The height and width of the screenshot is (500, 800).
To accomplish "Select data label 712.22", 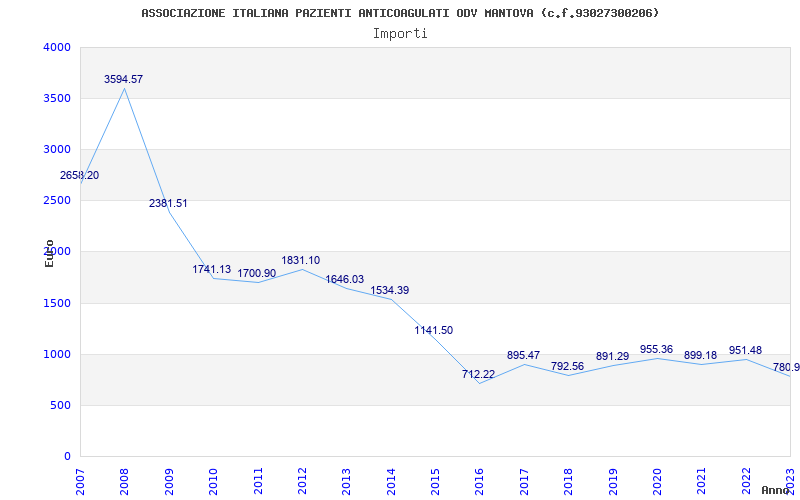I will click(x=479, y=374).
